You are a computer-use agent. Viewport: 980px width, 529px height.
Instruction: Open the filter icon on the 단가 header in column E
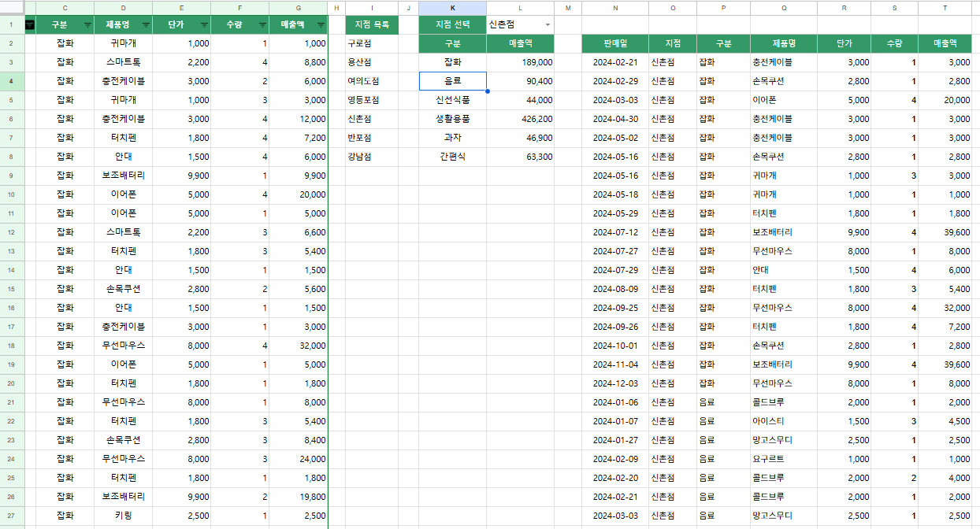(204, 24)
